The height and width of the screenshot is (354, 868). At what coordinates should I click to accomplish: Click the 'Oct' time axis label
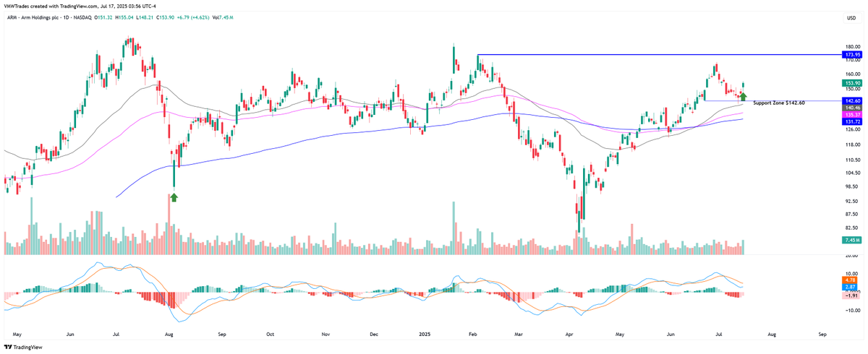pos(271,335)
